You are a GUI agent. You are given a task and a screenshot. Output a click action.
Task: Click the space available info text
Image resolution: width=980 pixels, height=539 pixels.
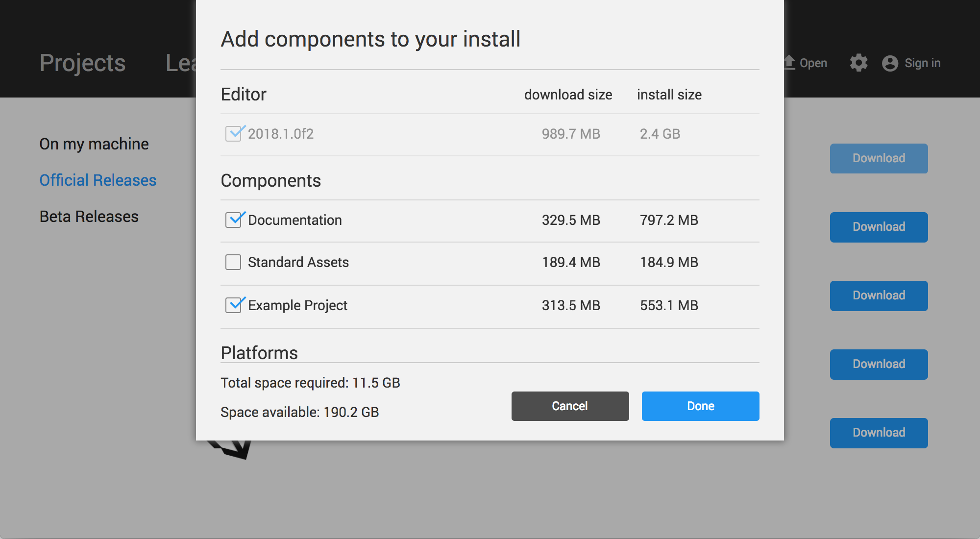click(x=299, y=411)
